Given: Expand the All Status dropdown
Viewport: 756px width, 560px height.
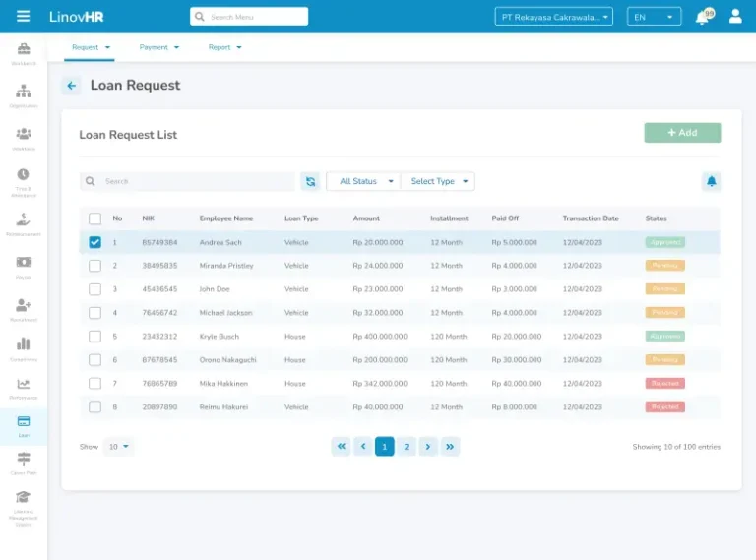Looking at the screenshot, I should 363,181.
